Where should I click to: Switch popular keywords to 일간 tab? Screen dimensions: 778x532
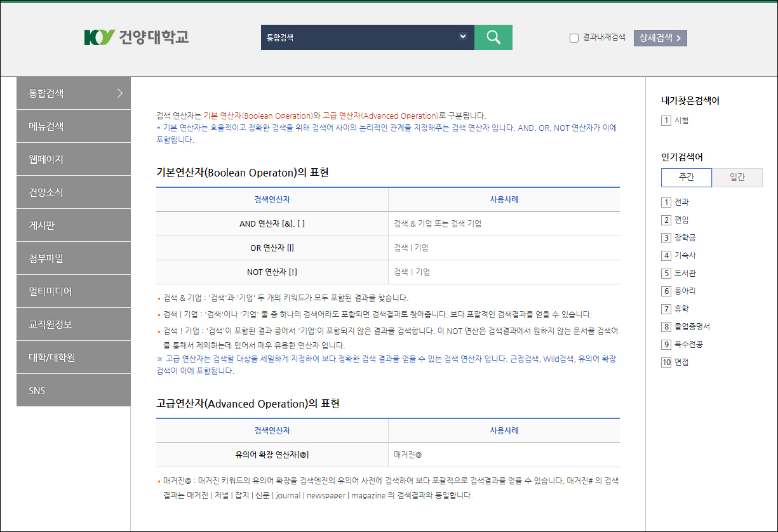click(x=737, y=178)
